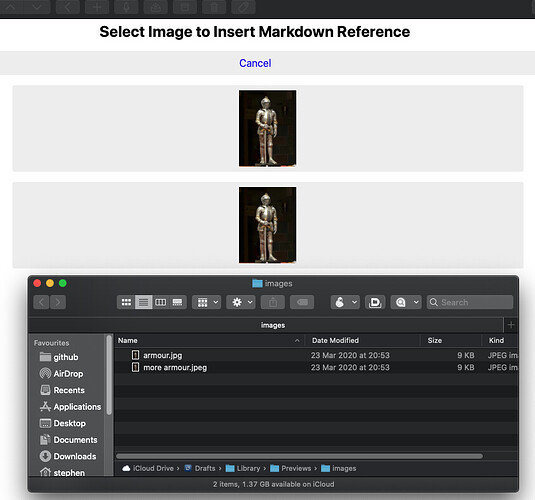The width and height of the screenshot is (535, 500).
Task: Click the back arrow in Drafts toolbar
Action: pyautogui.click(x=67, y=7)
